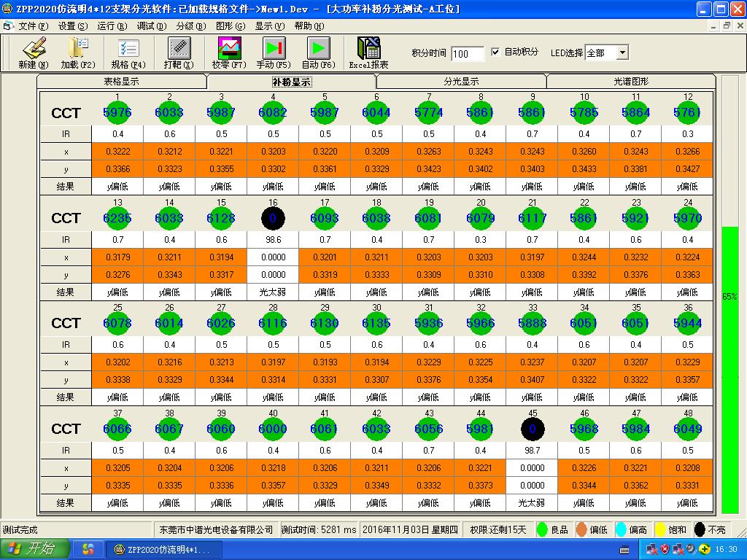Switch to the 光谱图形 tab

(631, 82)
